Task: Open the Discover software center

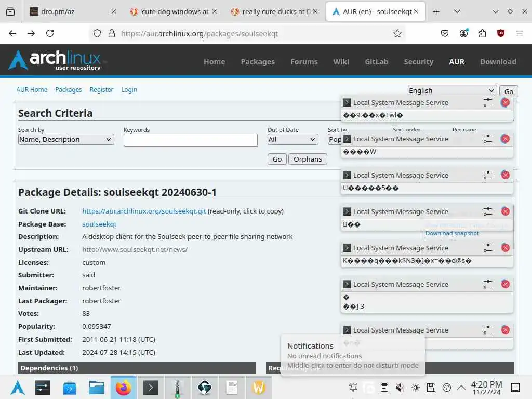Action: [x=70, y=388]
